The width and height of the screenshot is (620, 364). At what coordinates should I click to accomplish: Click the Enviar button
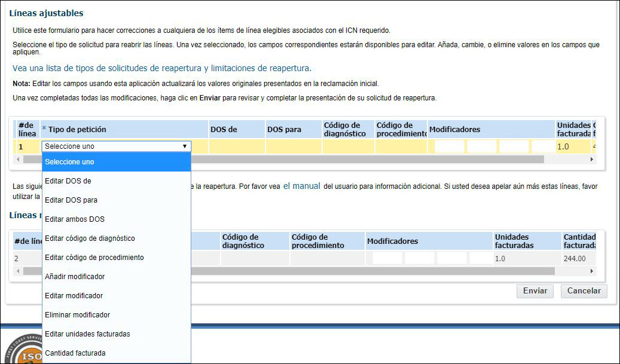point(535,291)
